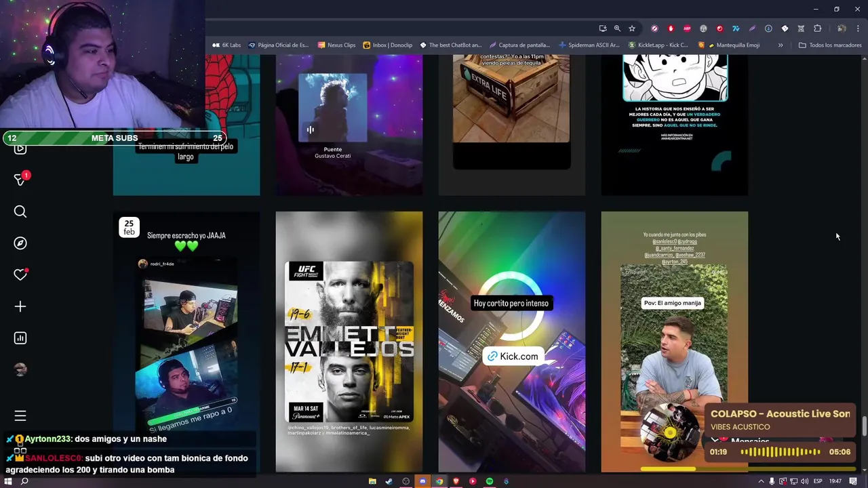This screenshot has height=488, width=868.
Task: Open the Página Oficial de Es... bookmark
Action: tap(279, 45)
